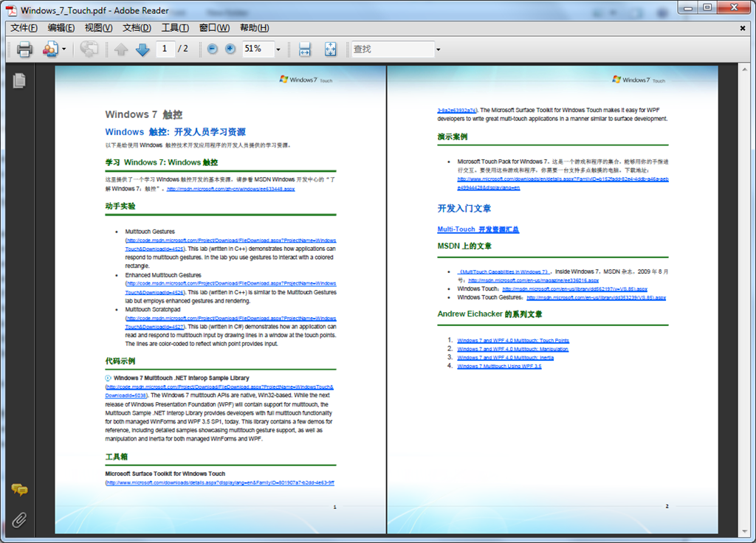Open the Pages panel in sidebar
This screenshot has height=543, width=756.
click(19, 81)
